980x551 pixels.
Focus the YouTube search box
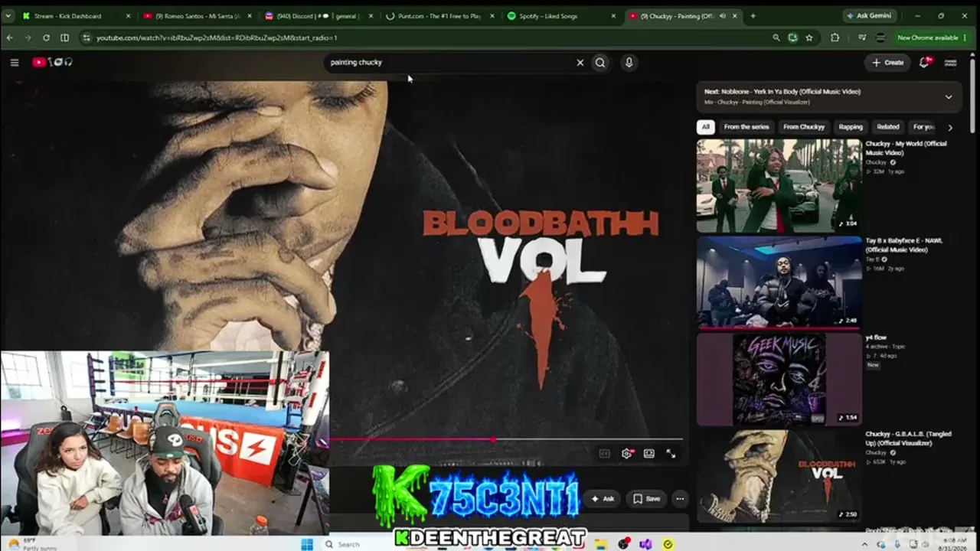449,63
